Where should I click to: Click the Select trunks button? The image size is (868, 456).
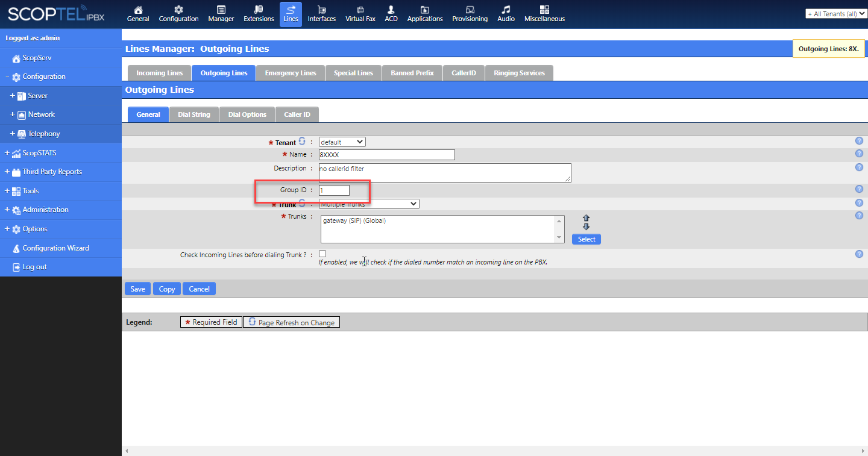coord(587,239)
